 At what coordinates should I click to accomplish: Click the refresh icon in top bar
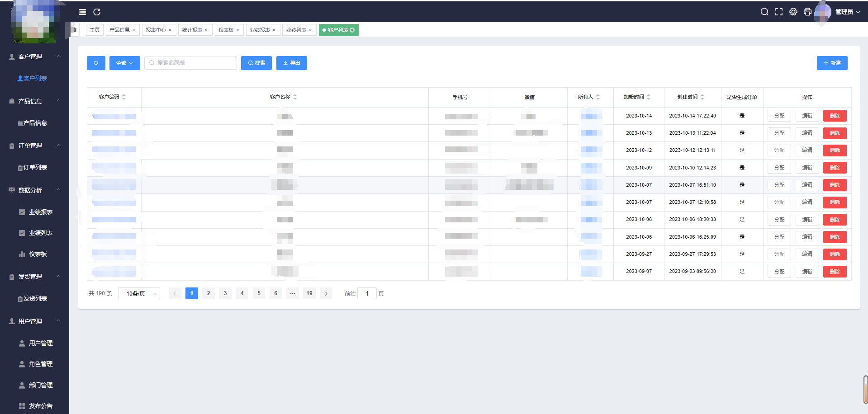[x=97, y=12]
